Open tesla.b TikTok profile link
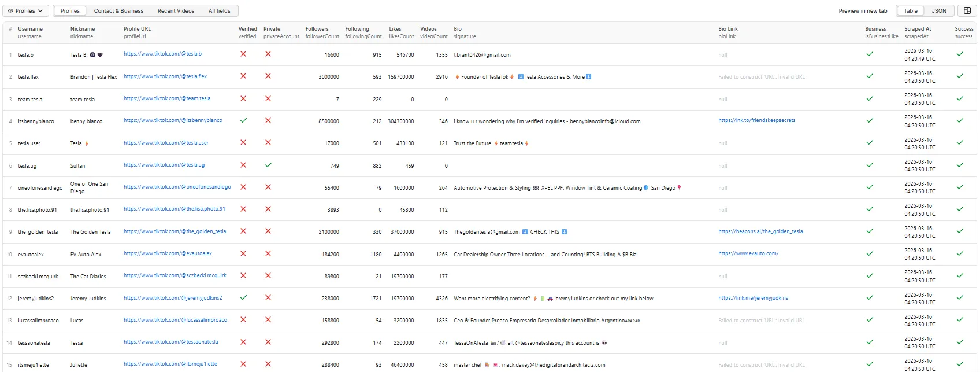The image size is (980, 372). click(162, 54)
